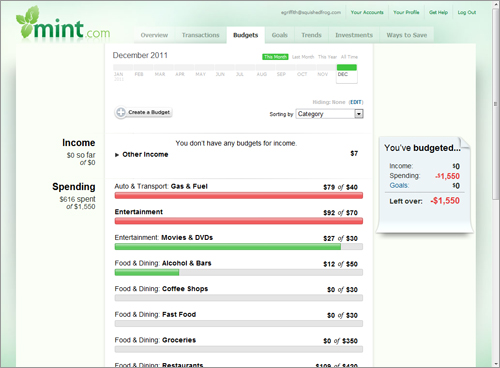Viewport: 500px width, 368px height.
Task: Click the $79 of $40 amount
Action: [340, 187]
